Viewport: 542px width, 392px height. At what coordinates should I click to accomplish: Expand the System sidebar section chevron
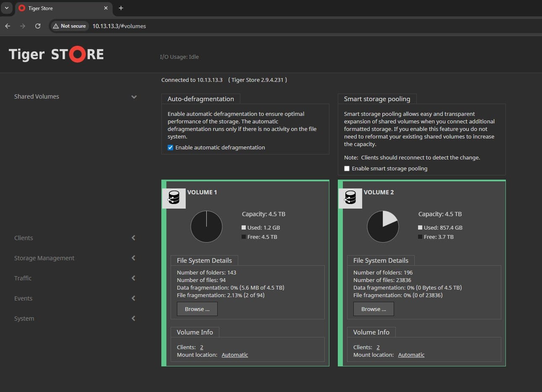[133, 319]
